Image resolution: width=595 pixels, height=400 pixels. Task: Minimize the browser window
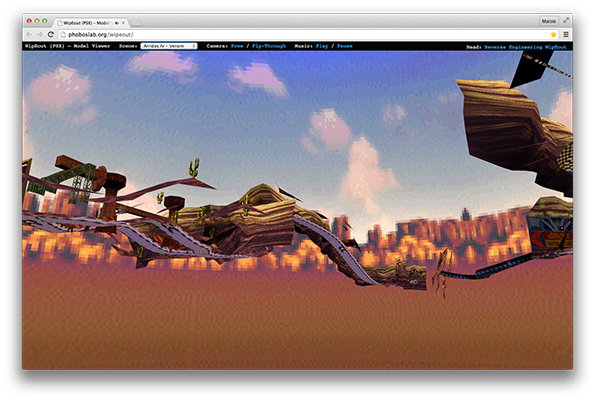pos(37,21)
